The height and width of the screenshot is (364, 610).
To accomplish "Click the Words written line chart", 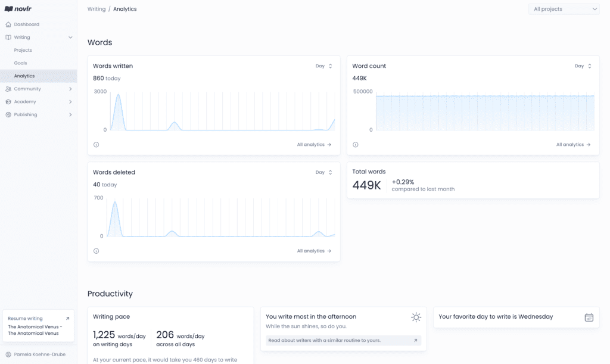I will pyautogui.click(x=223, y=111).
